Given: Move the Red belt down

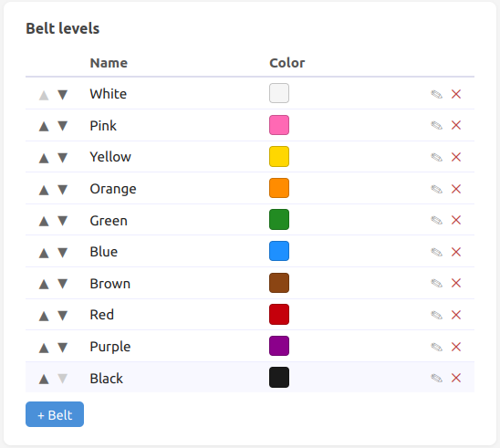Looking at the screenshot, I should click(x=62, y=316).
